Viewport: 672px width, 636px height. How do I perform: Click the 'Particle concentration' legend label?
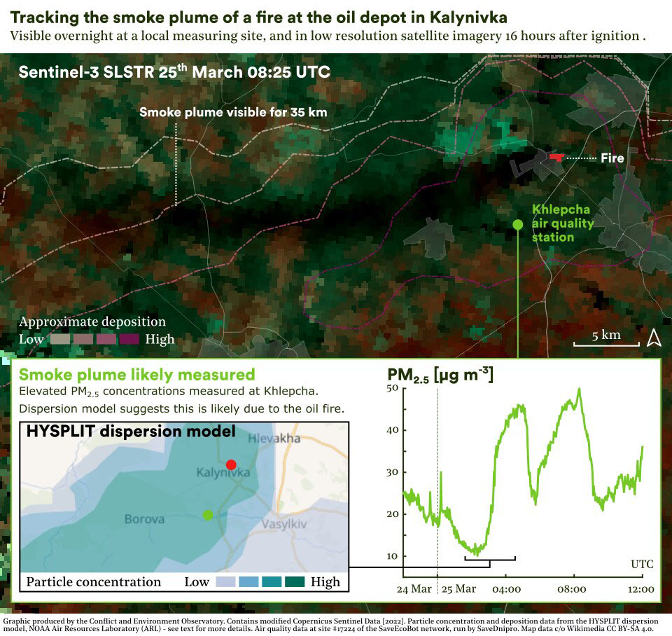(93, 582)
